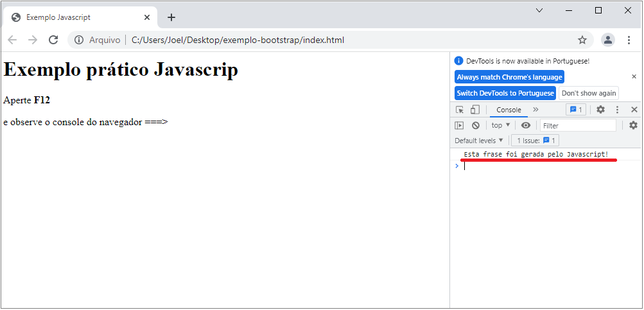Maximize the Chrome window
The width and height of the screenshot is (644, 310).
pyautogui.click(x=598, y=10)
